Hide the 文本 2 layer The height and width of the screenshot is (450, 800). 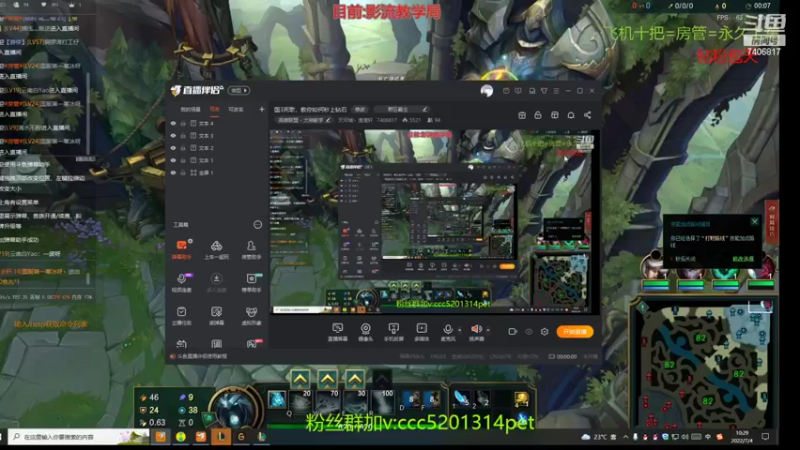[x=173, y=148]
